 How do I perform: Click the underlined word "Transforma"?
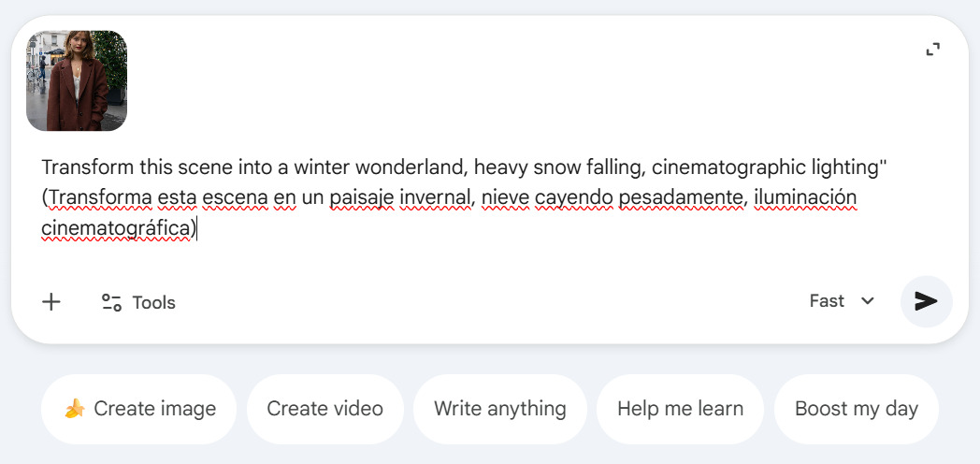coord(91,198)
